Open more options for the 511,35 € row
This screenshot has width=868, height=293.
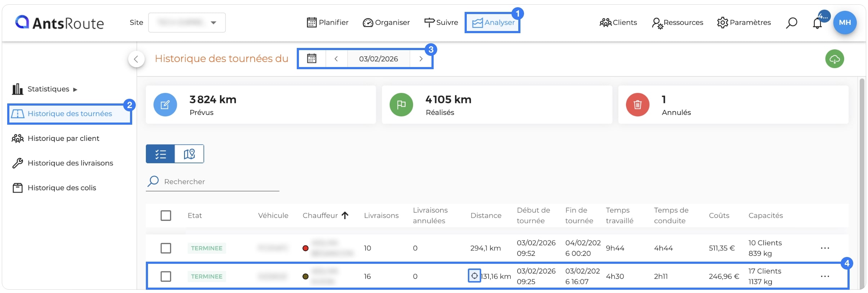(825, 248)
